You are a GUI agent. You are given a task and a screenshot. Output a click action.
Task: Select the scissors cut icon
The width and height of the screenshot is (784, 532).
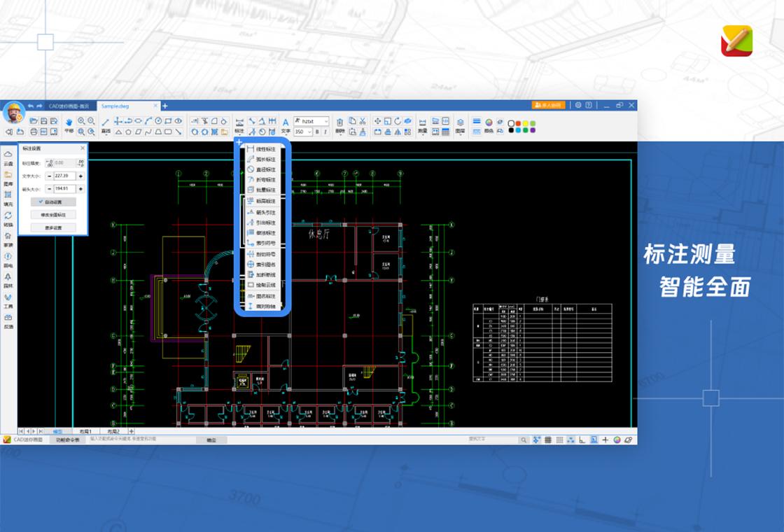coord(363,121)
